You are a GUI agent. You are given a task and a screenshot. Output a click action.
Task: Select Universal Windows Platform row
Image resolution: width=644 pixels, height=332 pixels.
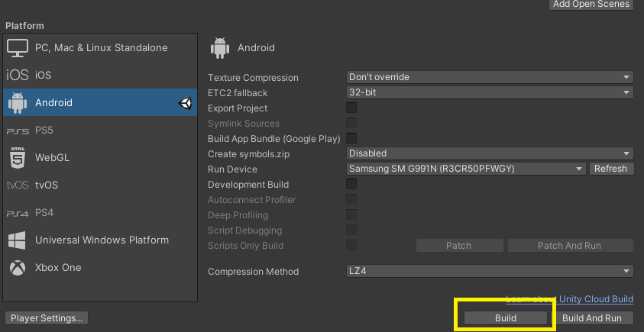100,240
